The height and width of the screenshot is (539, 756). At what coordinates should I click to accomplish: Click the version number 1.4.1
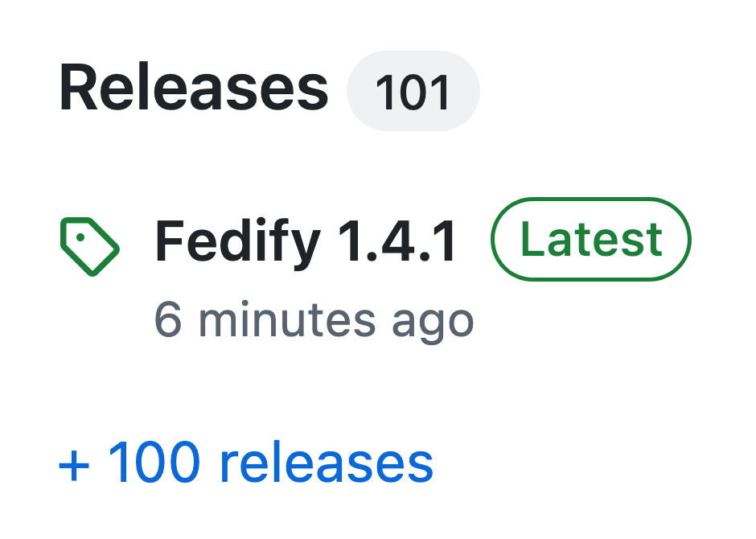tap(399, 241)
